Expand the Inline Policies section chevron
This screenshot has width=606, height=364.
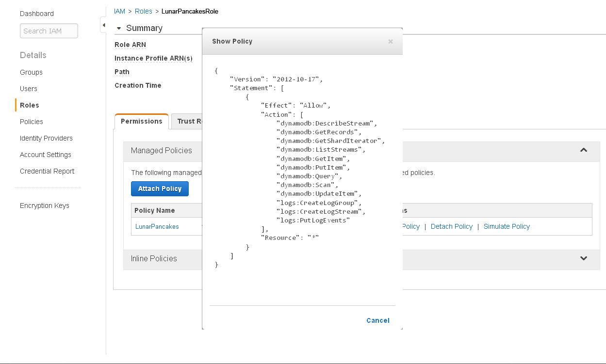[x=584, y=258]
